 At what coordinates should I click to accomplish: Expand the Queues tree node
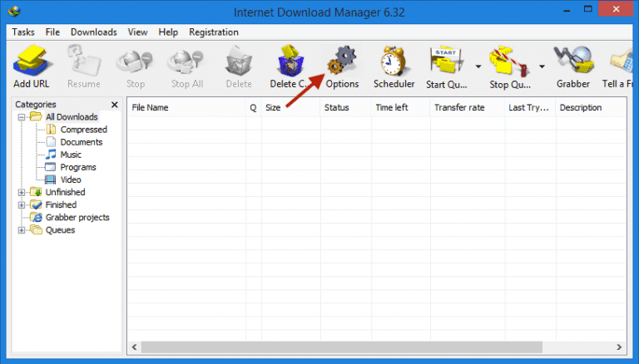(x=22, y=230)
